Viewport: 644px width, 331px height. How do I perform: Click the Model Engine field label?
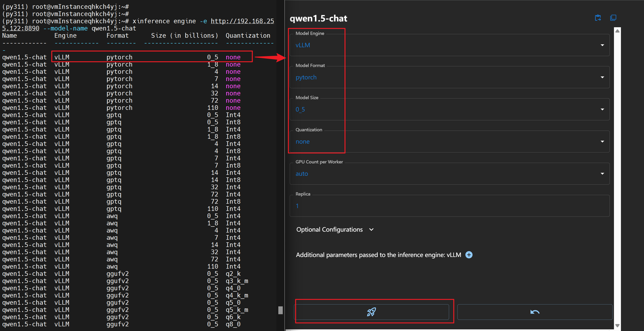coord(310,33)
